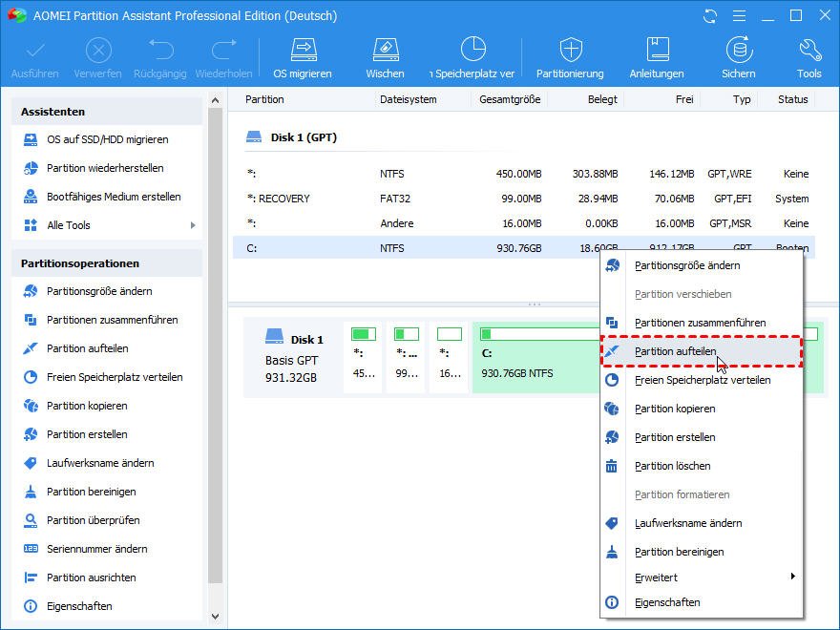Open the Partitionierung shield icon
Screen dimensions: 840x630
570,57
